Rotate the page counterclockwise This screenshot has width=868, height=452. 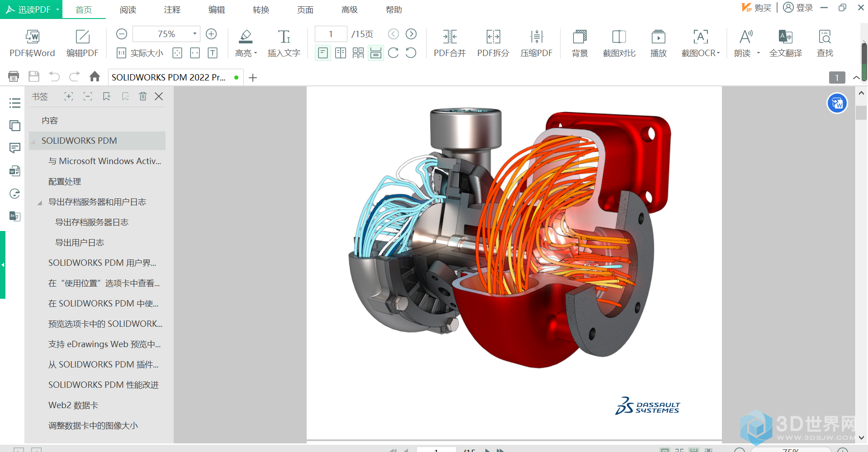click(411, 53)
